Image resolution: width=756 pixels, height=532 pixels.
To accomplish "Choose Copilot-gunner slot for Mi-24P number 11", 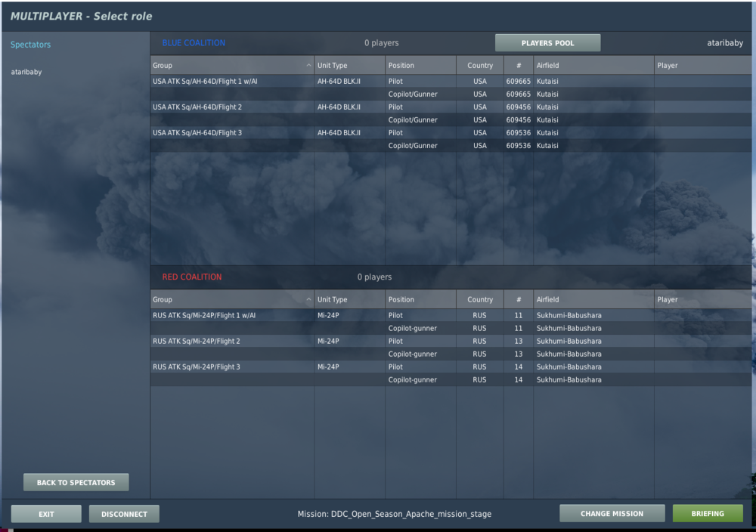I will [412, 328].
